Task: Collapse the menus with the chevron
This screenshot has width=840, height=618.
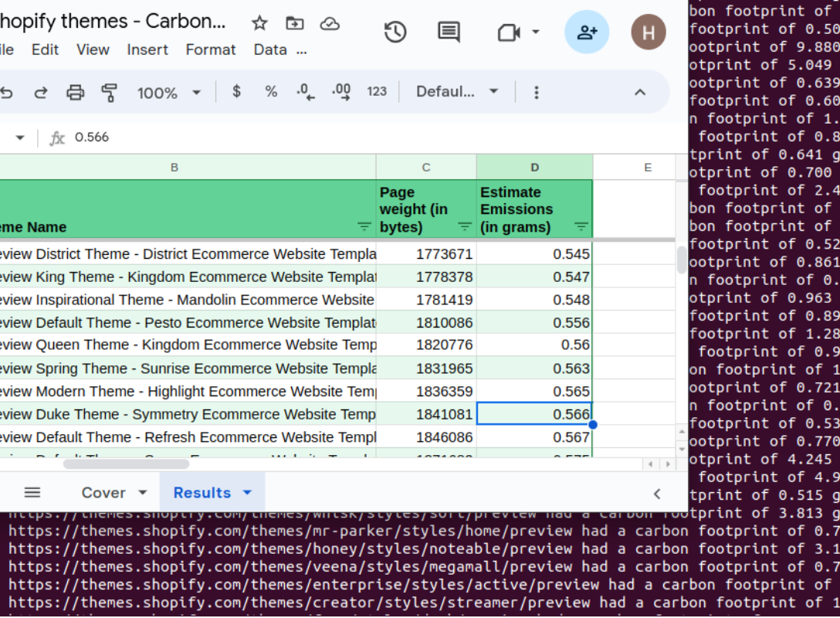Action: pos(639,92)
